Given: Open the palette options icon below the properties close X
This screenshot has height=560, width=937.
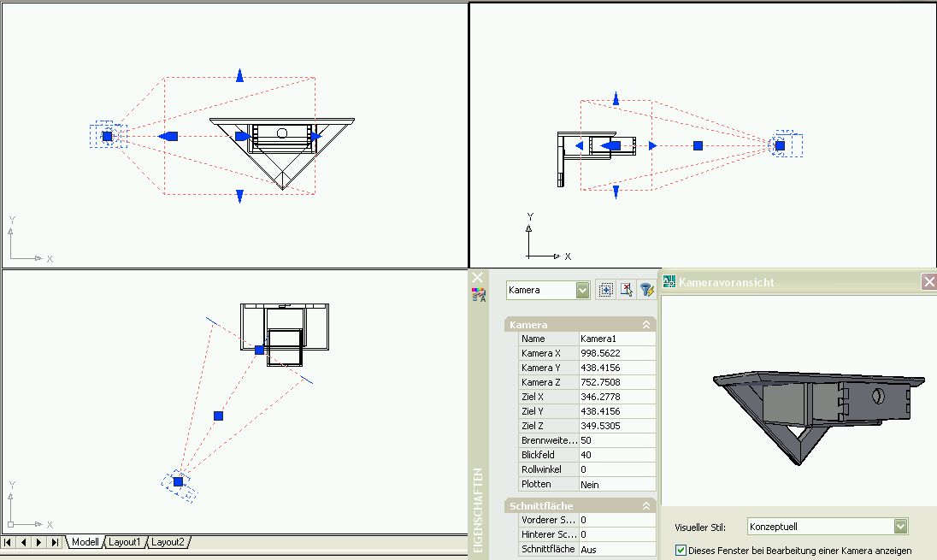Looking at the screenshot, I should click(479, 295).
